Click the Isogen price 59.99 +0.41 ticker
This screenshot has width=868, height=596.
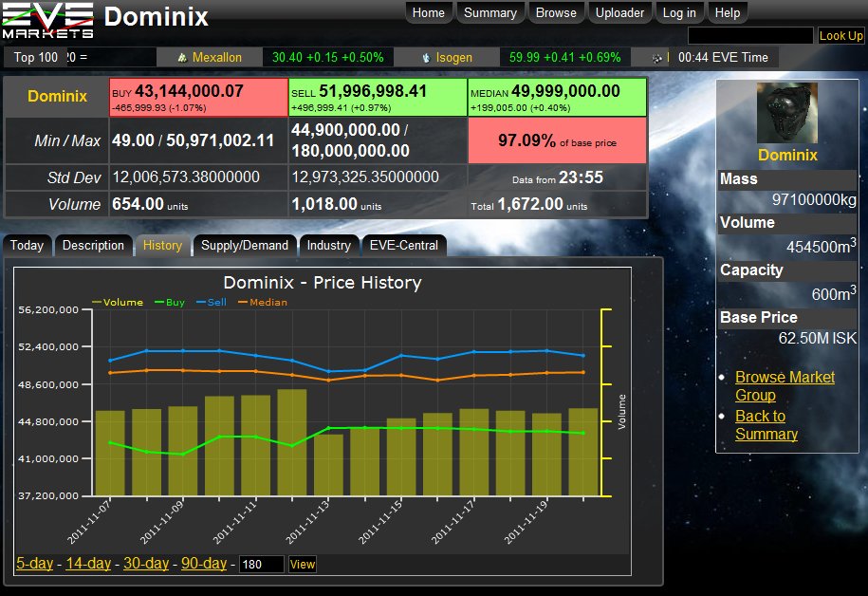(x=564, y=58)
